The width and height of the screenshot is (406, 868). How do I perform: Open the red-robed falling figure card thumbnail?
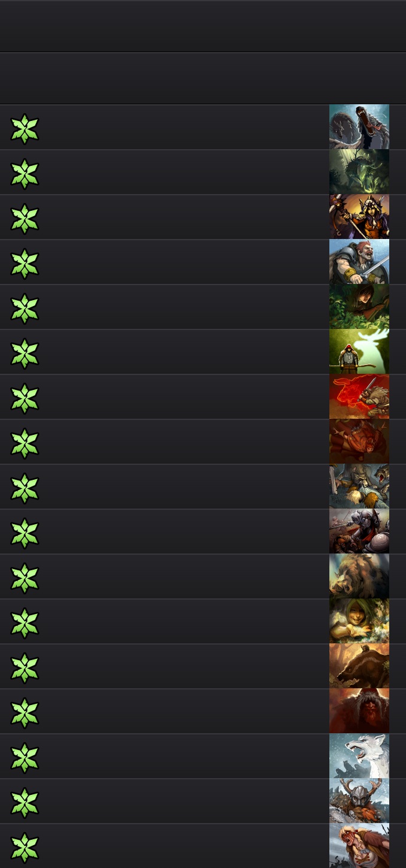tap(359, 441)
